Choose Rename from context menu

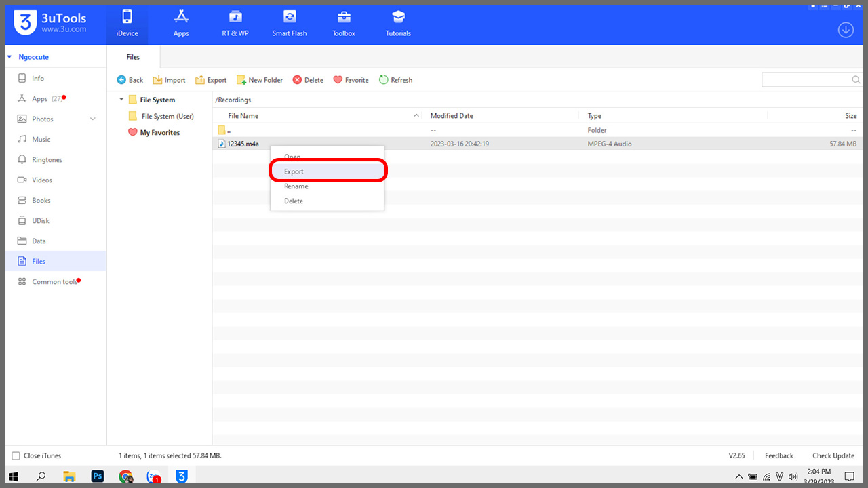[328, 186]
